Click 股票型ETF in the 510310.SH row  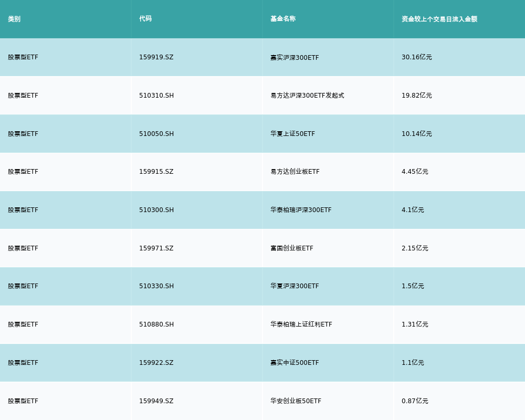[23, 96]
